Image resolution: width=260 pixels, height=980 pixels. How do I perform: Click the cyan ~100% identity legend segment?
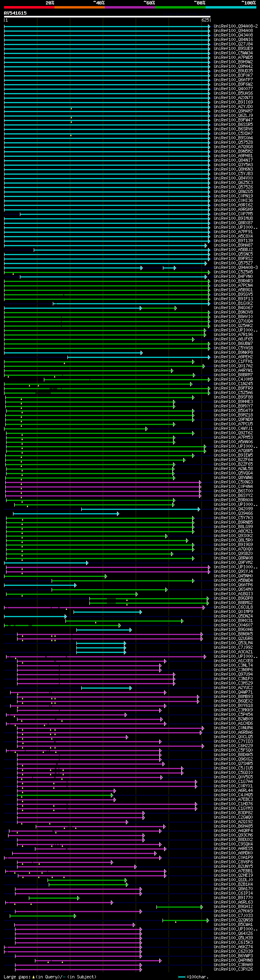coord(230,7)
